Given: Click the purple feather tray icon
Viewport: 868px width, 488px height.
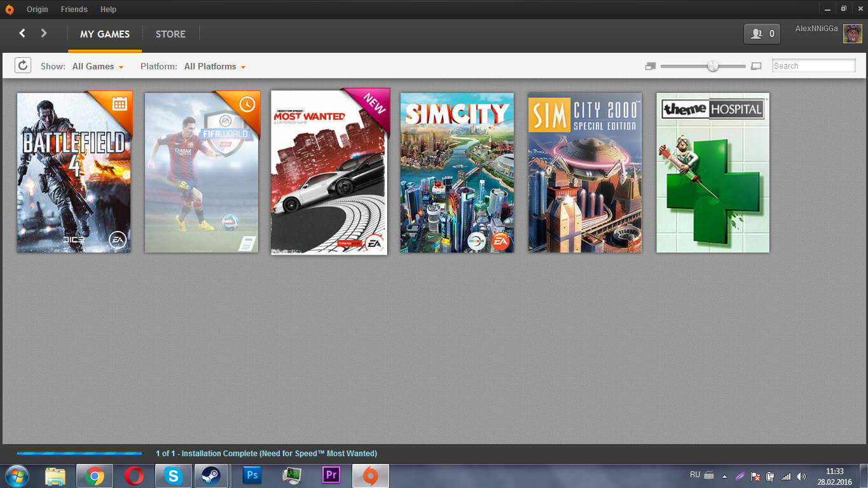Looking at the screenshot, I should (740, 476).
